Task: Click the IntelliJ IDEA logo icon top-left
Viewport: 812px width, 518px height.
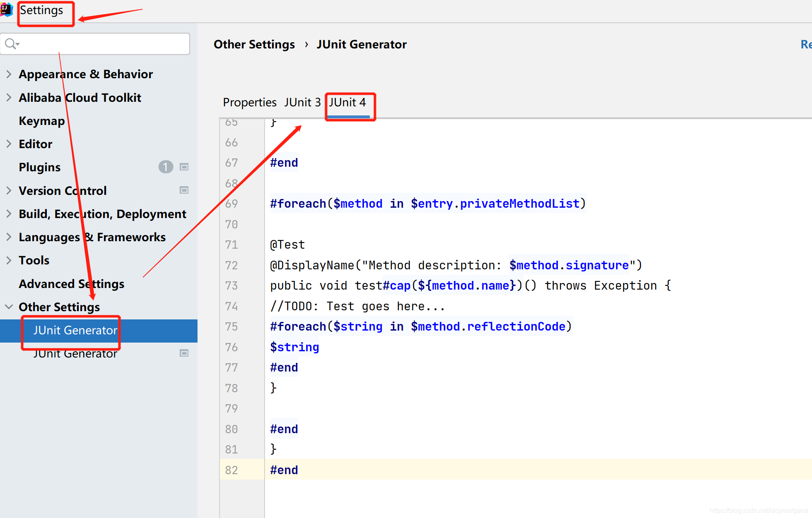Action: click(7, 9)
